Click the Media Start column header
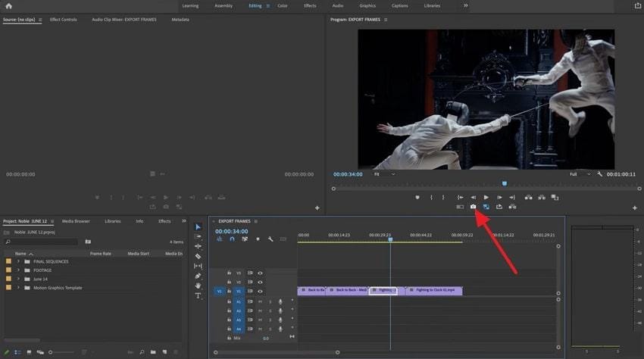Image resolution: width=644 pixels, height=359 pixels. (139, 254)
